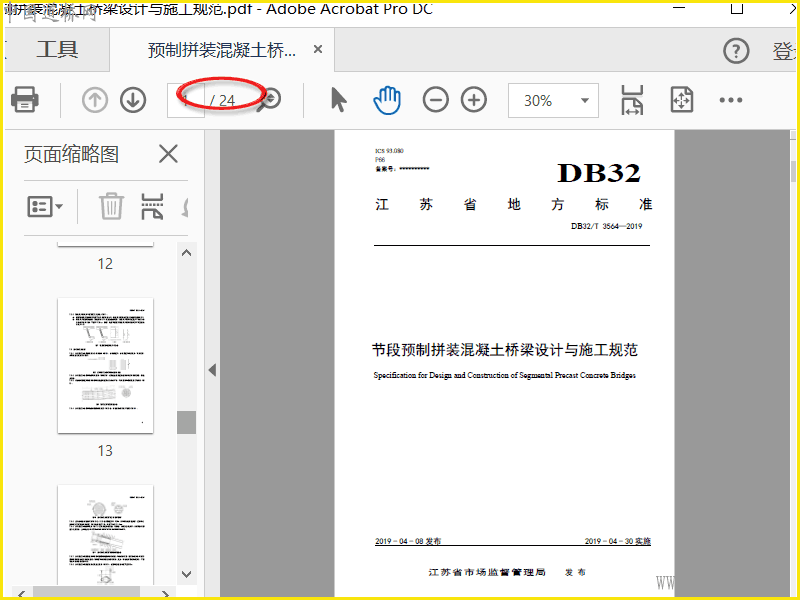This screenshot has height=600, width=800.
Task: Go to next page with down arrow
Action: (x=133, y=100)
